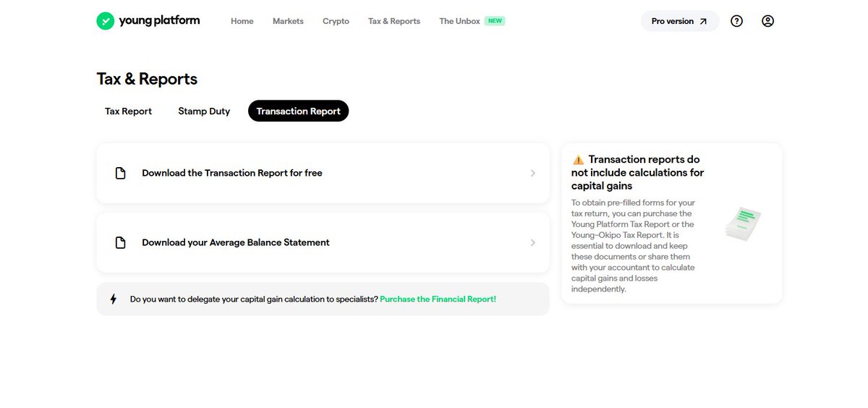Click heading 'Transaction reports do not include calculations'
The height and width of the screenshot is (408, 868).
(637, 173)
